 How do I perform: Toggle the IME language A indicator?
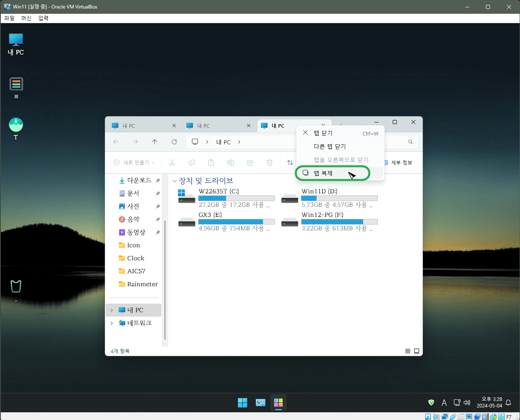pos(444,403)
